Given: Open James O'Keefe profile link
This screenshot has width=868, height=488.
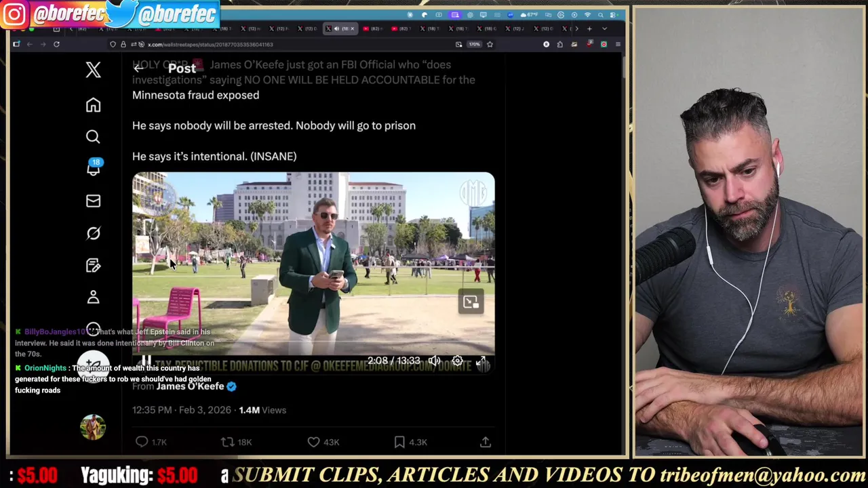Looking at the screenshot, I should tap(190, 386).
